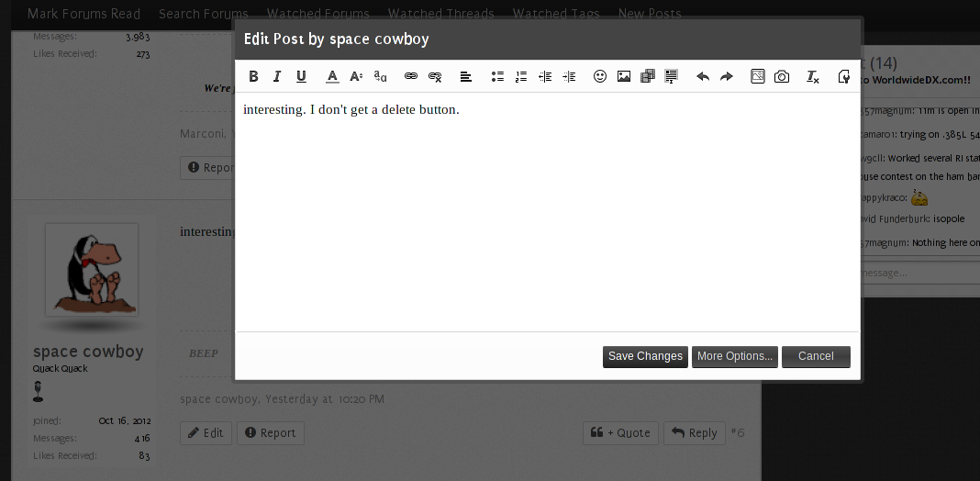980x481 pixels.
Task: Open the font family dropdown
Action: pyautogui.click(x=380, y=77)
